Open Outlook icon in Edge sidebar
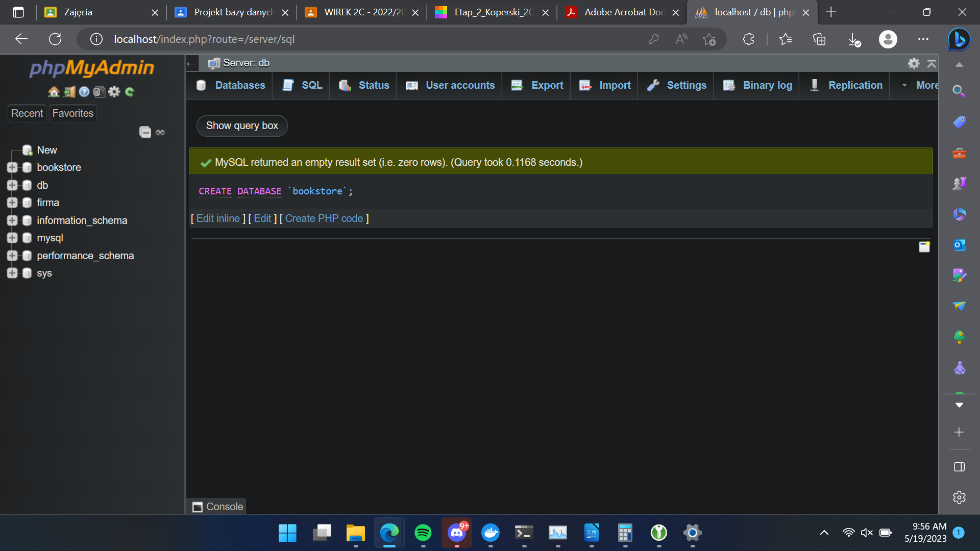This screenshot has width=980, height=551. 959,245
